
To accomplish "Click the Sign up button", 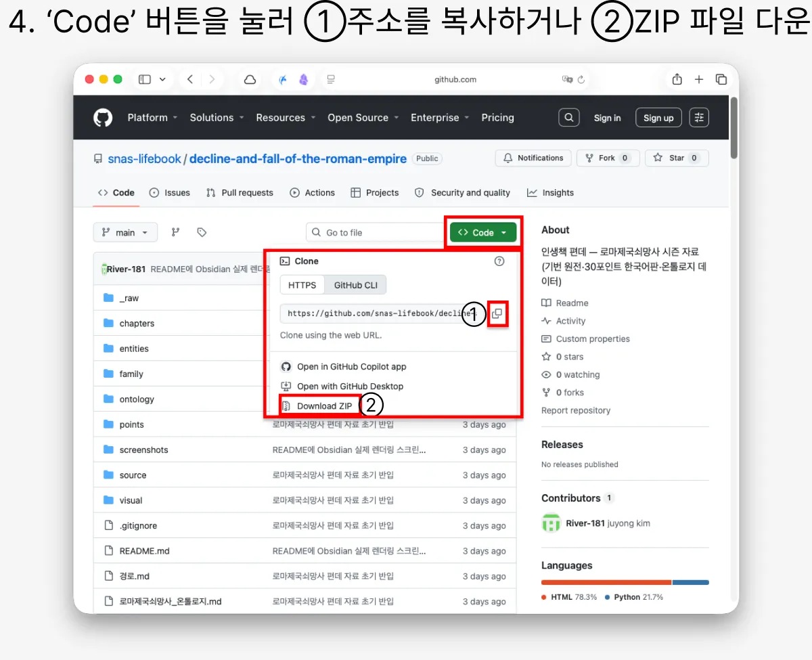I will pyautogui.click(x=658, y=118).
